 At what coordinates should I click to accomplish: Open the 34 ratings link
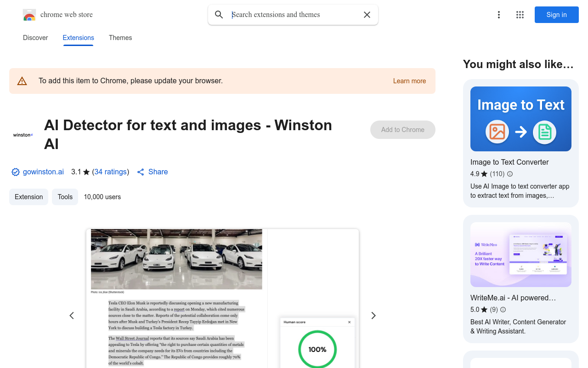coord(111,172)
